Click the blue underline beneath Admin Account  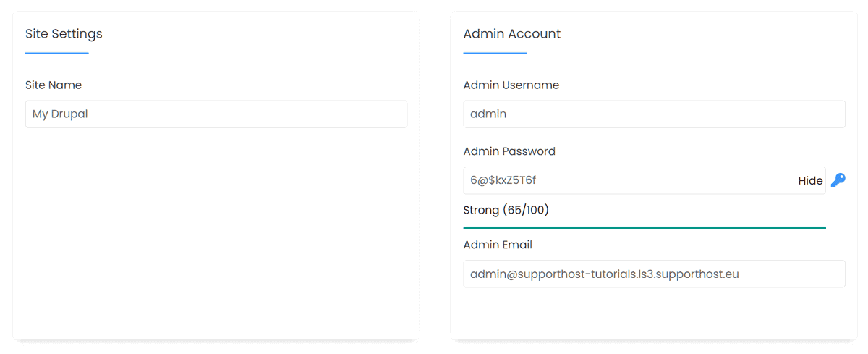(x=495, y=53)
